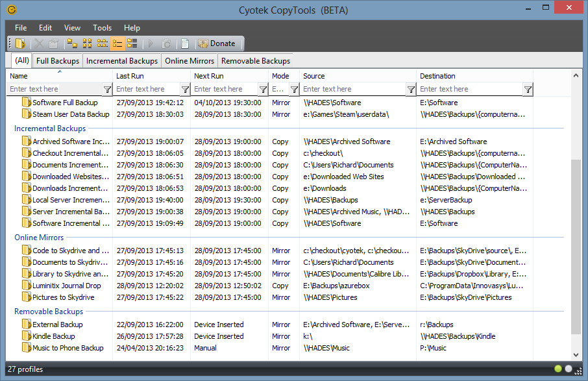Open the Name column filter funnel

(x=107, y=90)
